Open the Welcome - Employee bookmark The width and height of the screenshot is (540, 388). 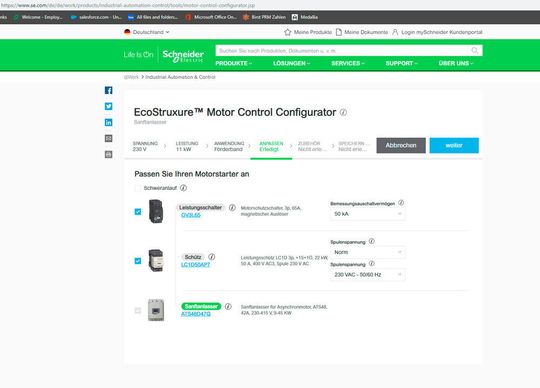pos(38,17)
